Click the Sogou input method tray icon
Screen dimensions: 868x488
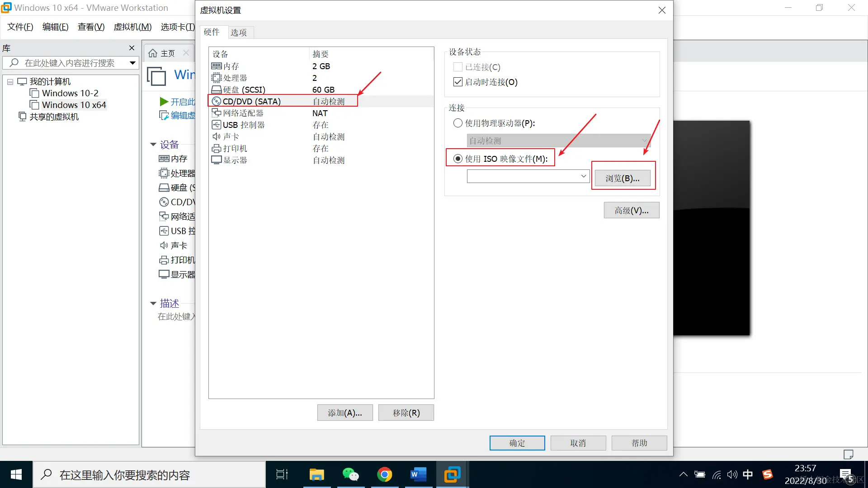(767, 474)
